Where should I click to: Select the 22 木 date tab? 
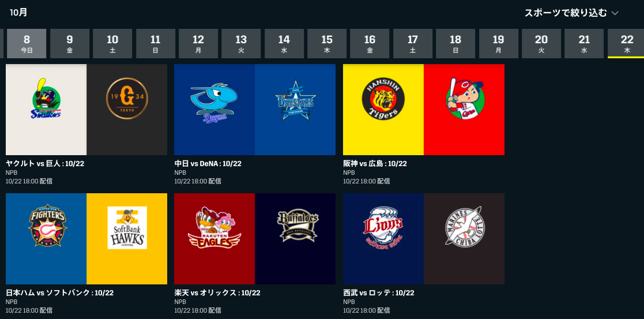point(626,44)
